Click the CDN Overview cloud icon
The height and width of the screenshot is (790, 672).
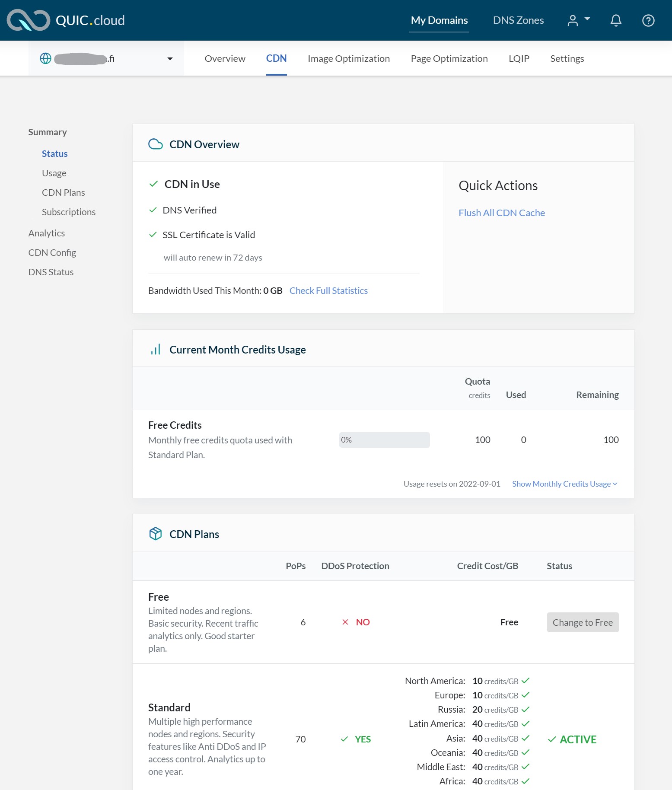pyautogui.click(x=155, y=144)
